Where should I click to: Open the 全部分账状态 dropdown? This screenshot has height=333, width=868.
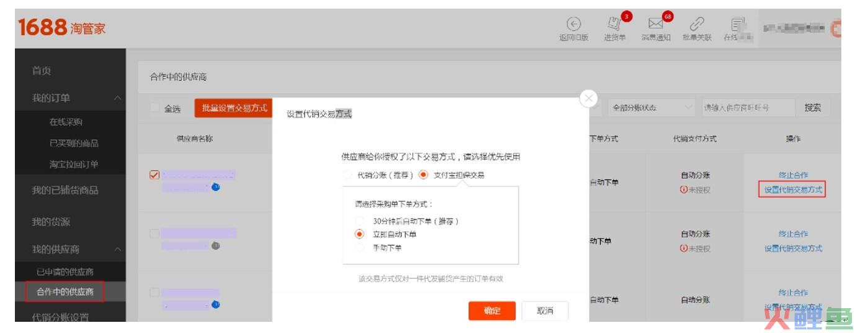(x=651, y=107)
